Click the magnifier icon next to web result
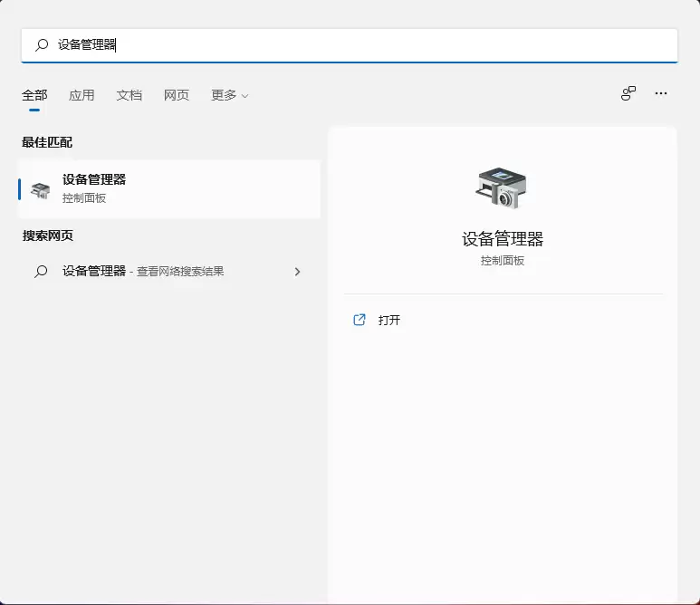 coord(41,271)
